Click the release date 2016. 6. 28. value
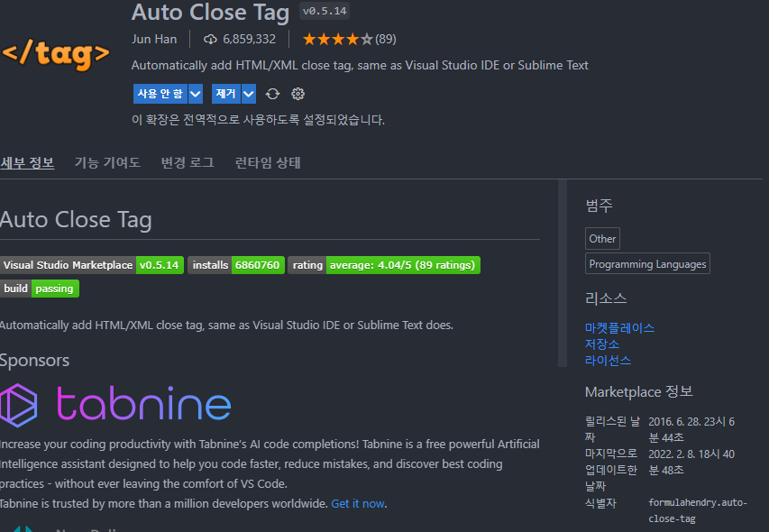 (x=691, y=429)
